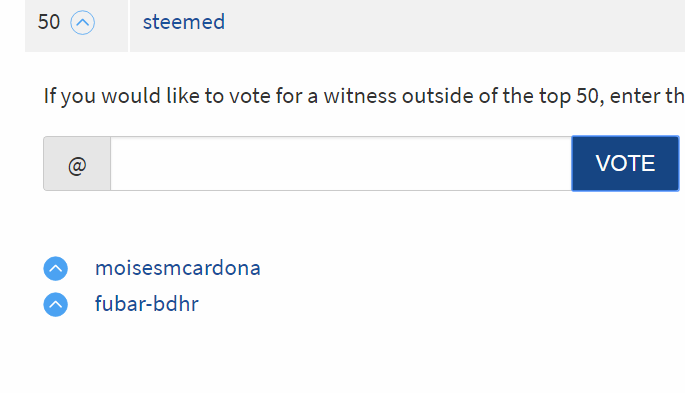This screenshot has width=685, height=393.
Task: Select the word witness in instruction text
Action: pos(360,96)
